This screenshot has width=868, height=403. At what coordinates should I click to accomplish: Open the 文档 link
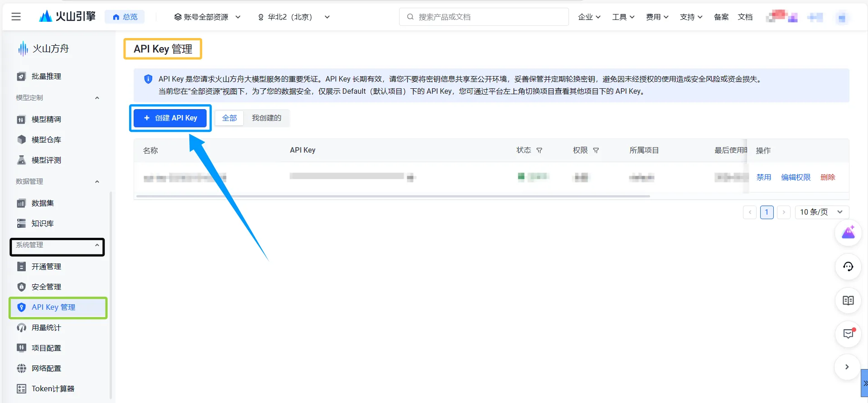point(745,17)
